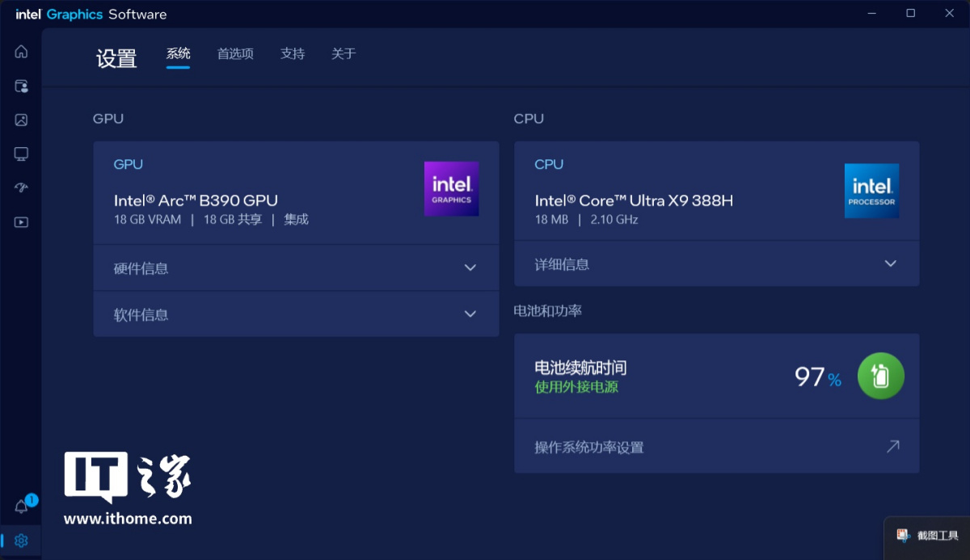Open Settings using the gear icon
970x560 pixels.
[x=21, y=540]
